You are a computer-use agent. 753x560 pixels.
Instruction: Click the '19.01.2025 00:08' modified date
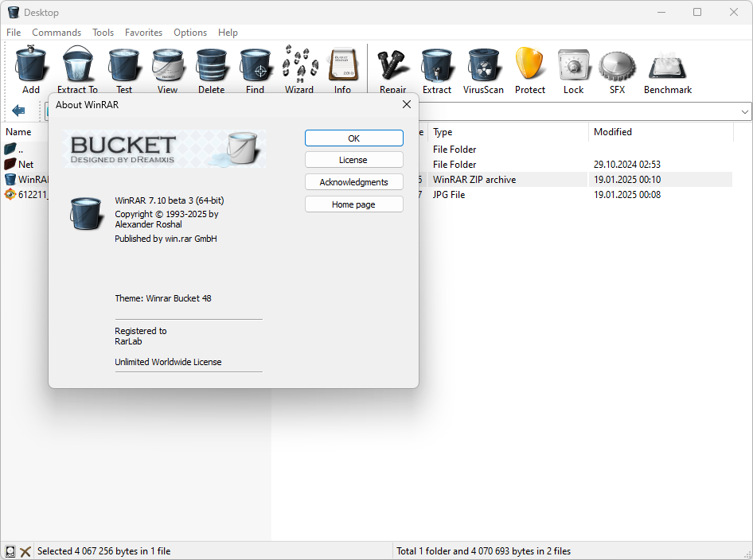(x=626, y=194)
